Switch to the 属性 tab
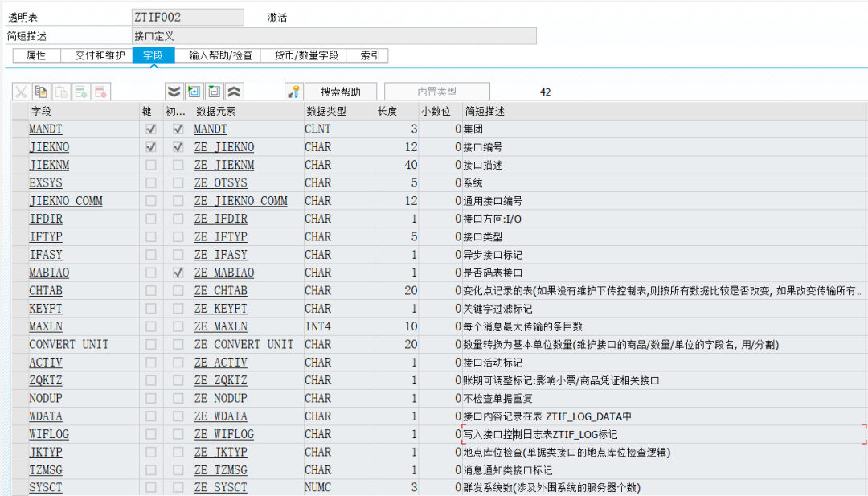Screen dimensions: 868x496 click(x=36, y=55)
